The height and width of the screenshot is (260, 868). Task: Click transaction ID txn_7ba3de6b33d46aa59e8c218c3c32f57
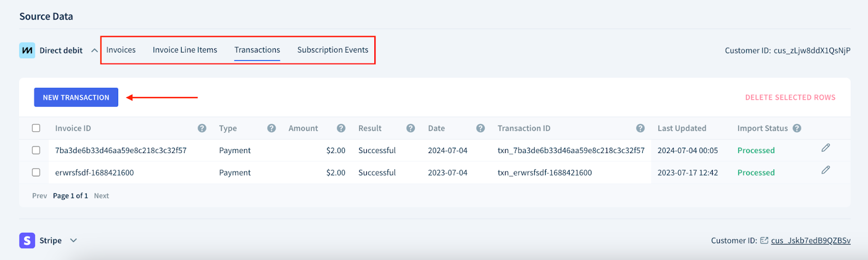click(x=571, y=150)
